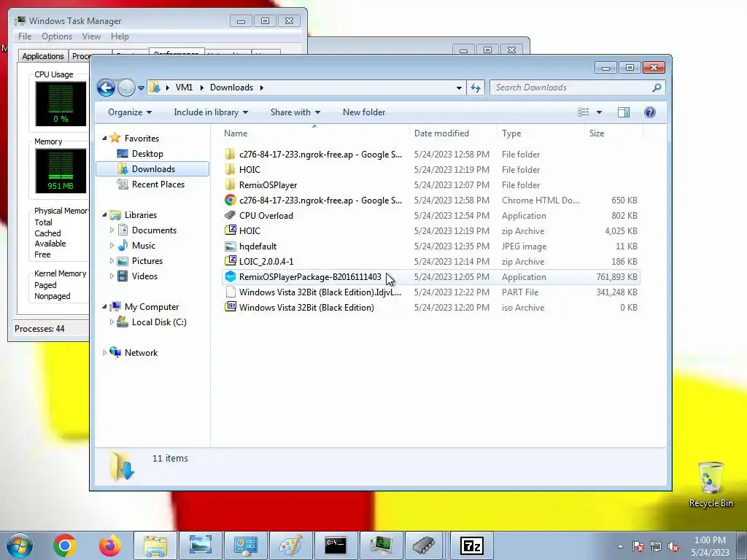Click the VM1 breadcrumb in address bar
The width and height of the screenshot is (747, 560).
tap(184, 87)
